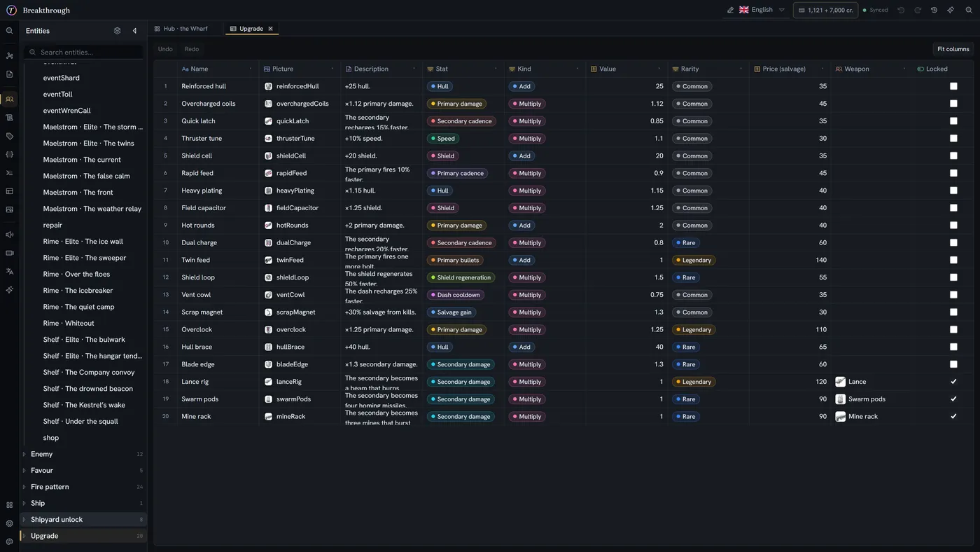The image size is (980, 552).
Task: Uncheck Locked for Swarm pods
Action: (x=953, y=399)
